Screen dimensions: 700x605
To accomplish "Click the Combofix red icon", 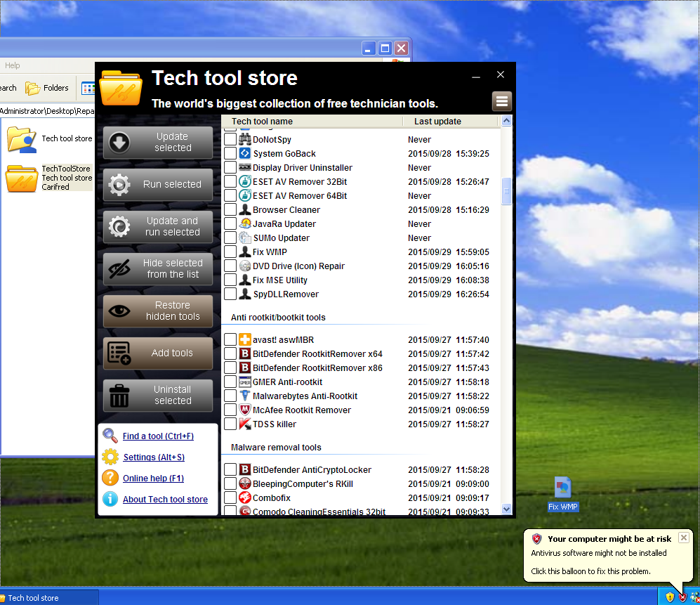I will 244,497.
